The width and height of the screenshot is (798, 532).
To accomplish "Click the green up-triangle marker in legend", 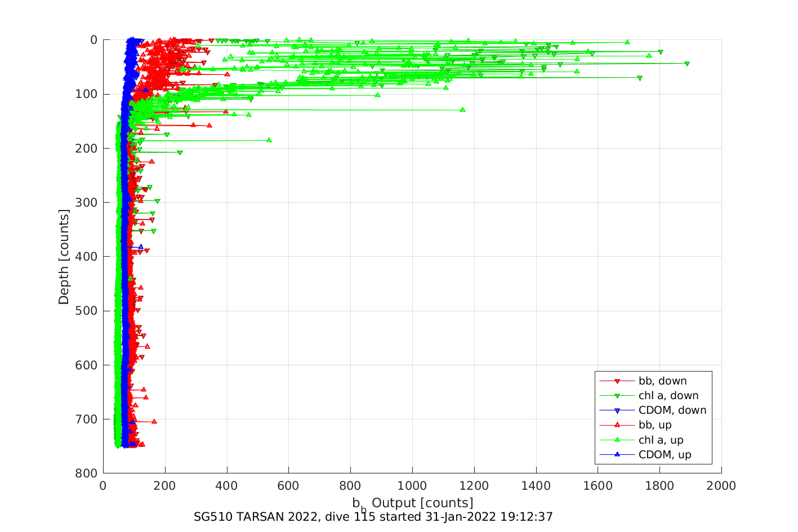I will coord(617,440).
